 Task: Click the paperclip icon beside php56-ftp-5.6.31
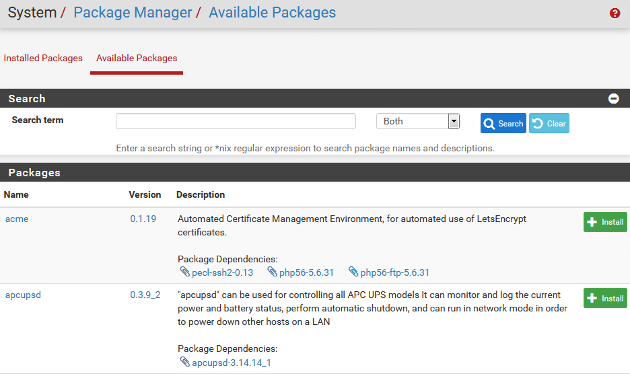353,272
